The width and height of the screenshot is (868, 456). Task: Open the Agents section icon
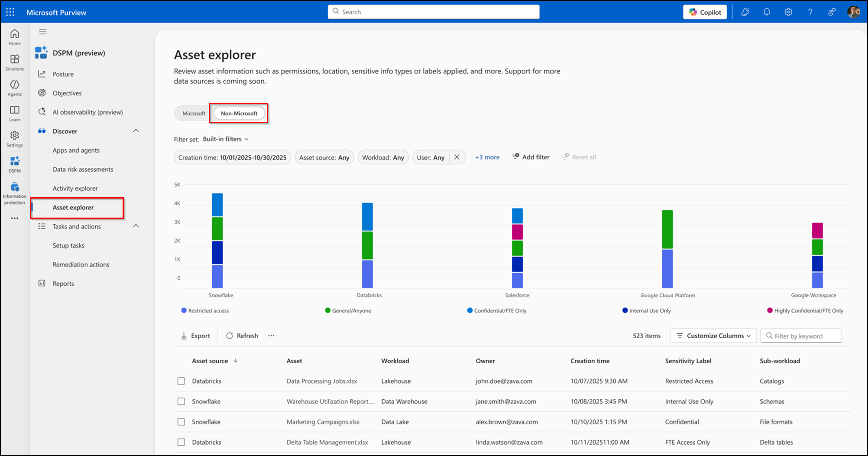tap(14, 88)
